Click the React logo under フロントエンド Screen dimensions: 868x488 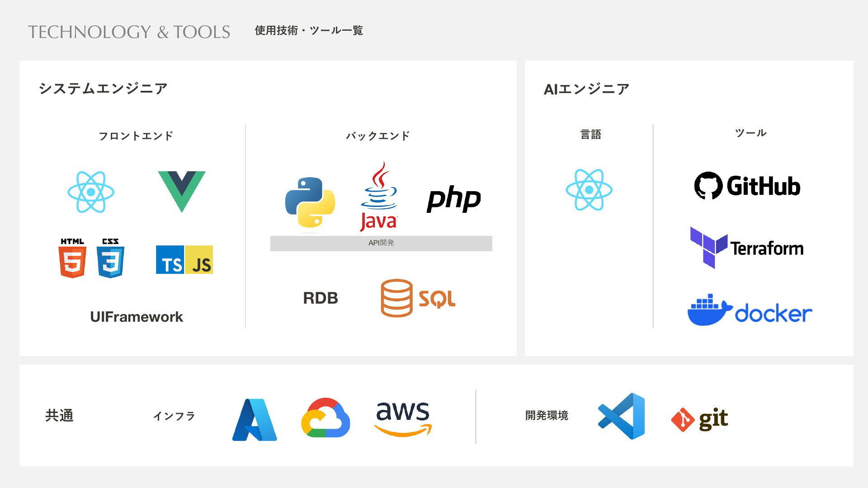[91, 192]
